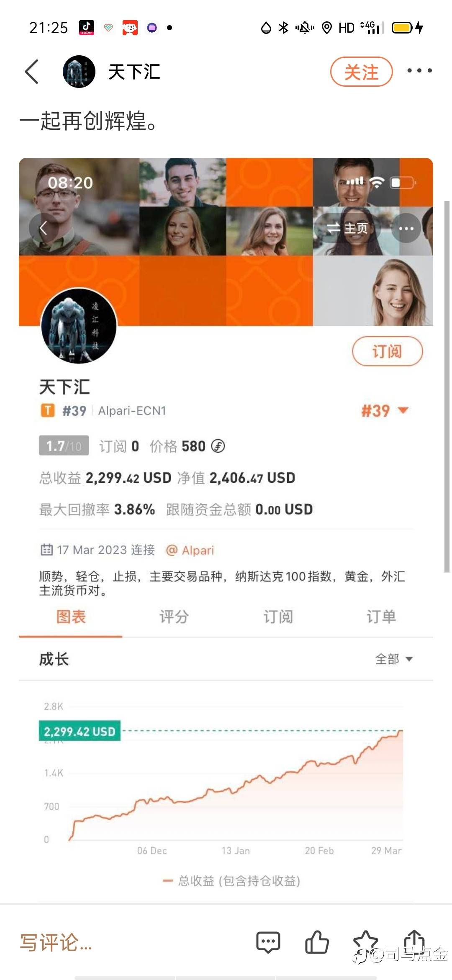Image resolution: width=452 pixels, height=980 pixels.
Task: Expand the #39 account dropdown
Action: [x=385, y=411]
